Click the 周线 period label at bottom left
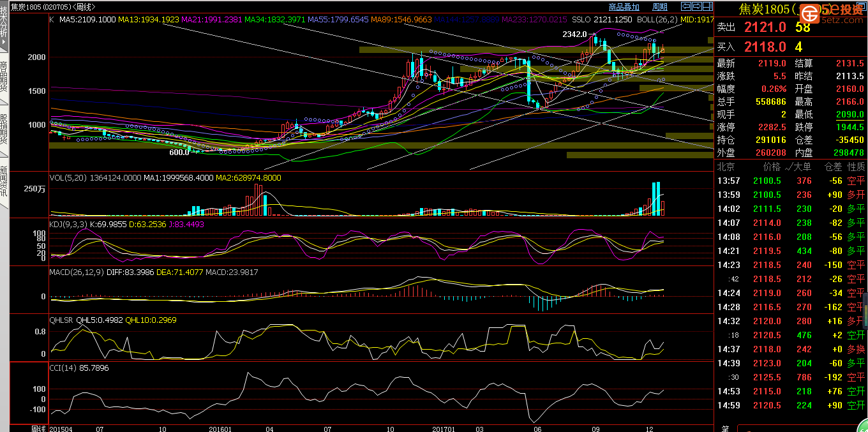 [x=39, y=429]
